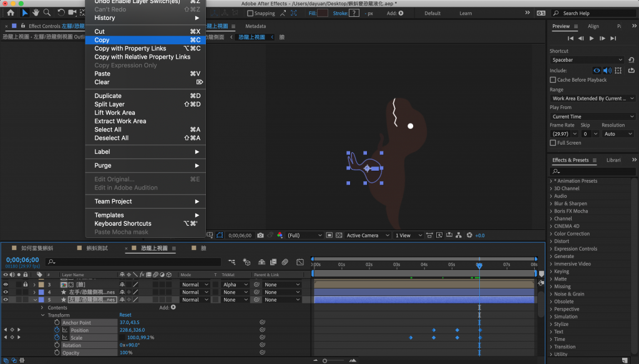This screenshot has width=639, height=364.
Task: Open the Graph Editor in the timeline
Action: pos(300,262)
